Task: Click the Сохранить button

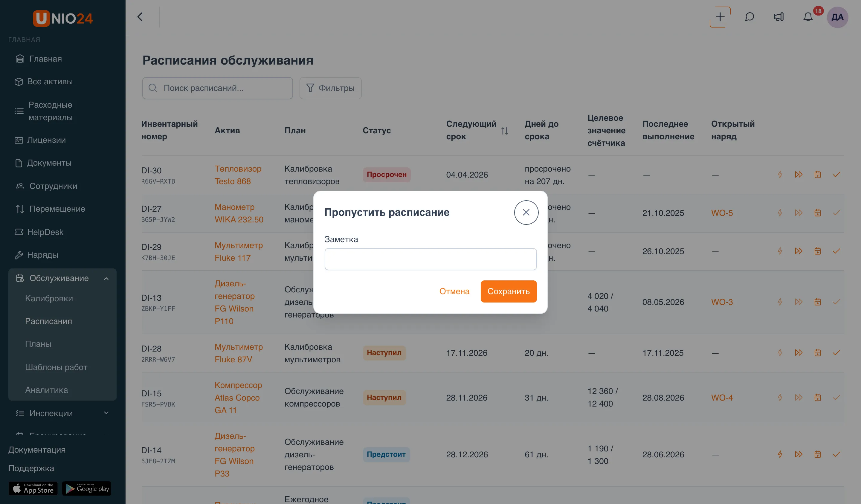Action: 509,291
